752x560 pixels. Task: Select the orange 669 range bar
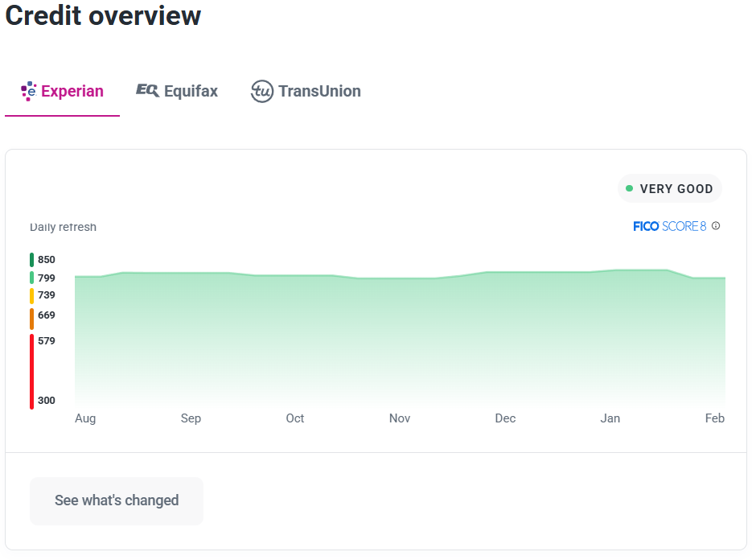(31, 319)
